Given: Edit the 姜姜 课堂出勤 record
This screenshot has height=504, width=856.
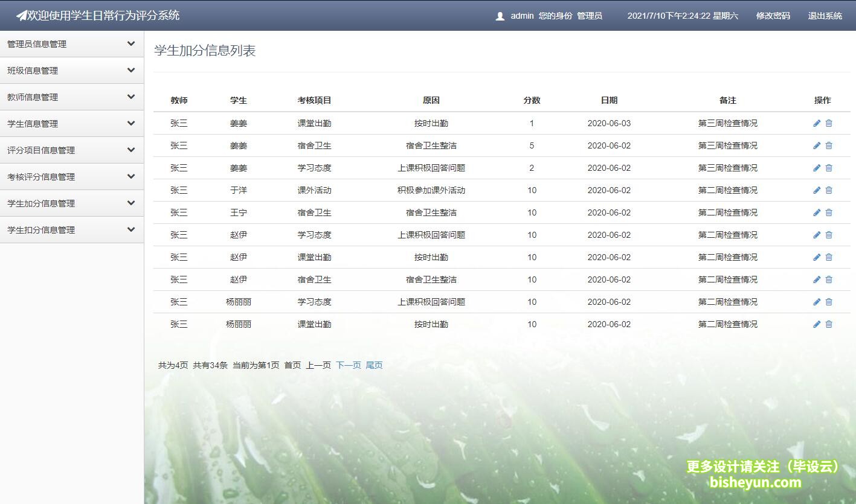Looking at the screenshot, I should click(x=817, y=123).
